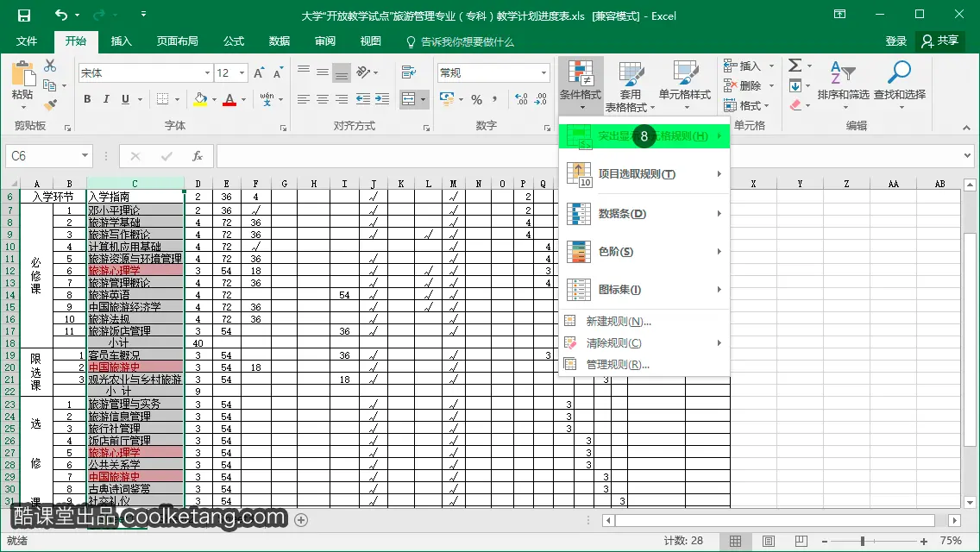Click the Merge and Center icon
Viewport: 980px width, 552px height.
pos(408,99)
